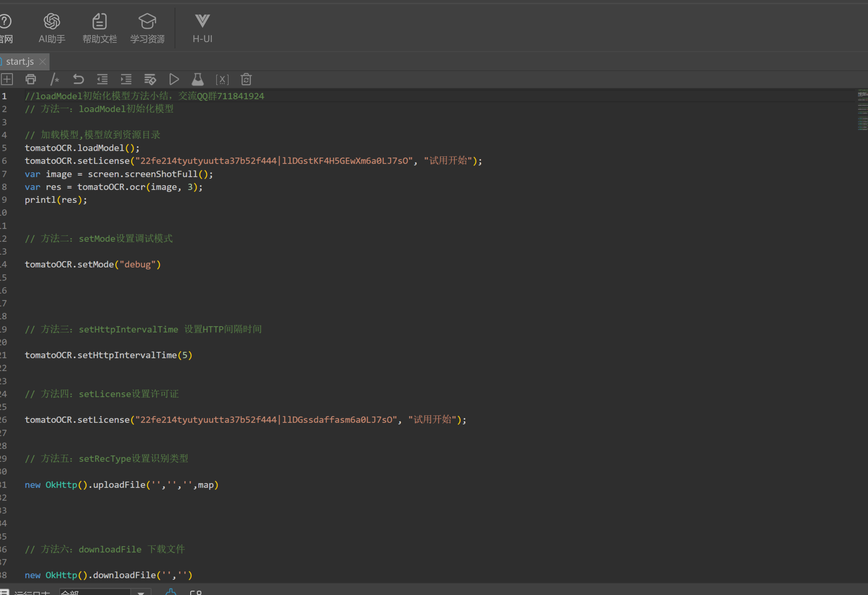The width and height of the screenshot is (868, 595).
Task: Click the 方法三 setHttpIntervalTime comment
Action: coord(143,329)
